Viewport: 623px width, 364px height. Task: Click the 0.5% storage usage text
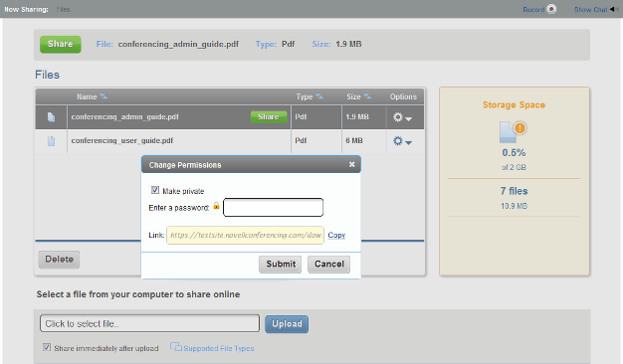tap(514, 152)
